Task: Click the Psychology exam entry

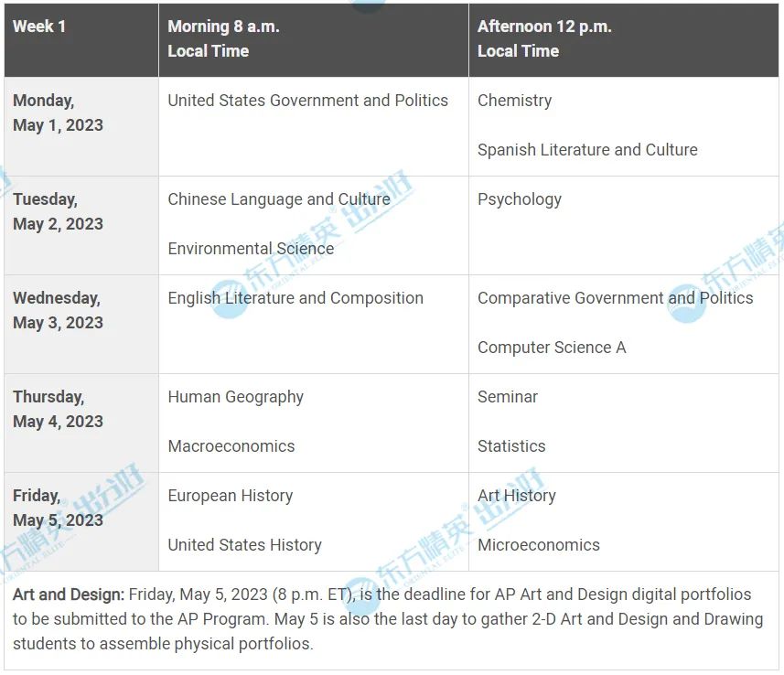Action: point(520,200)
